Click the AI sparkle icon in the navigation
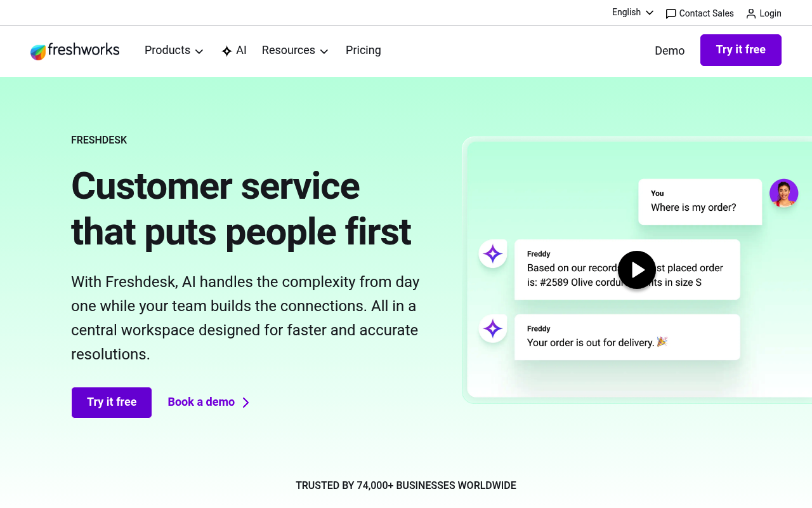 pyautogui.click(x=225, y=50)
